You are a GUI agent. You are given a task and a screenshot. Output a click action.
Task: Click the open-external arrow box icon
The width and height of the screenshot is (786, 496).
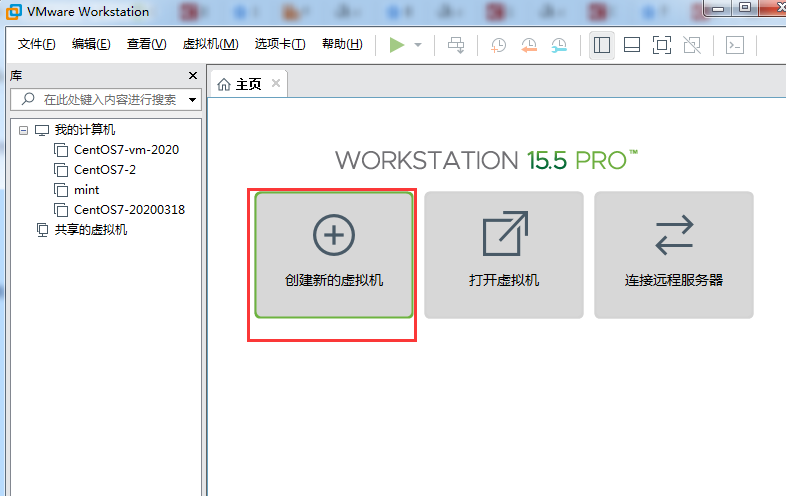coord(505,233)
